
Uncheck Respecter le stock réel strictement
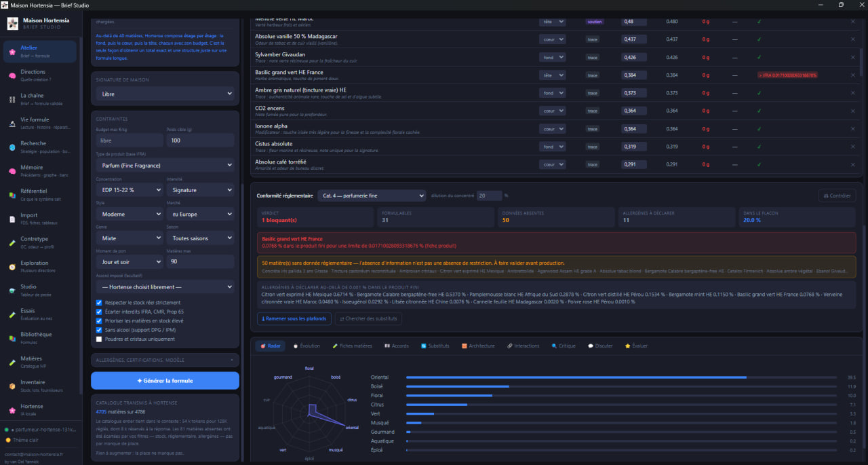click(x=99, y=303)
